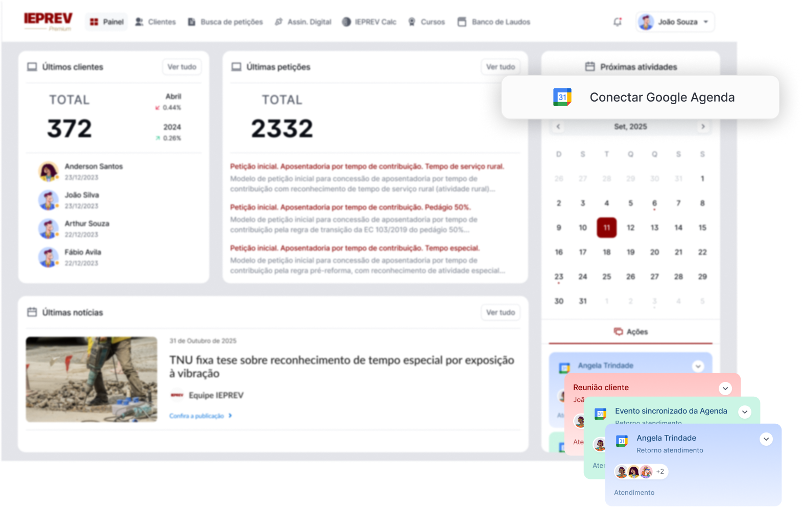Go to the Clientes section
Viewport: 804px width, 532px height.
(x=155, y=22)
